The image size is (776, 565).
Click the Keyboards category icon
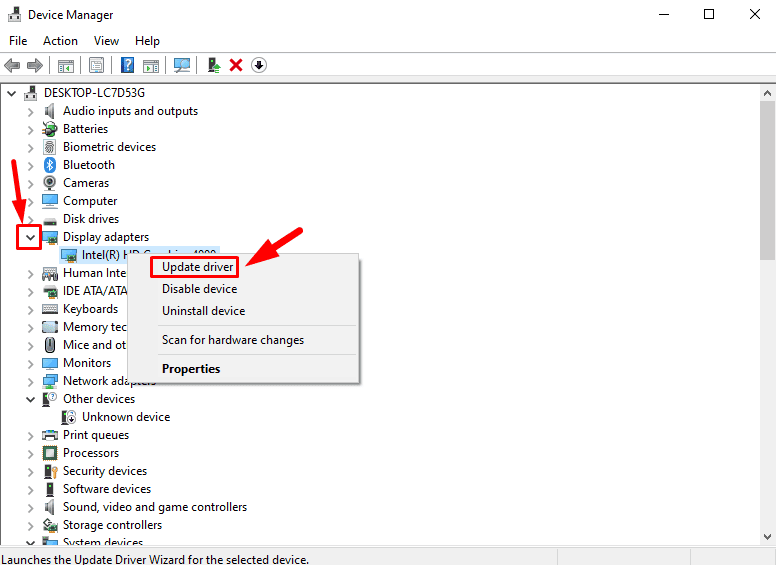point(50,309)
